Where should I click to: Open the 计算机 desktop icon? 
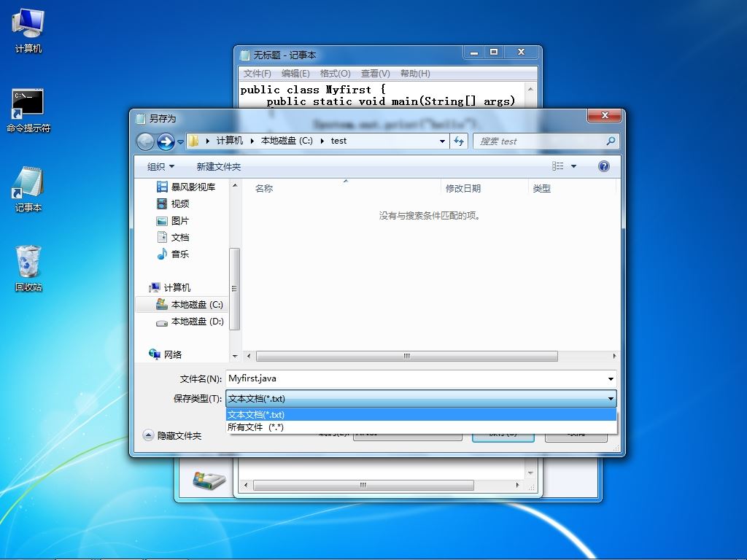(x=28, y=31)
